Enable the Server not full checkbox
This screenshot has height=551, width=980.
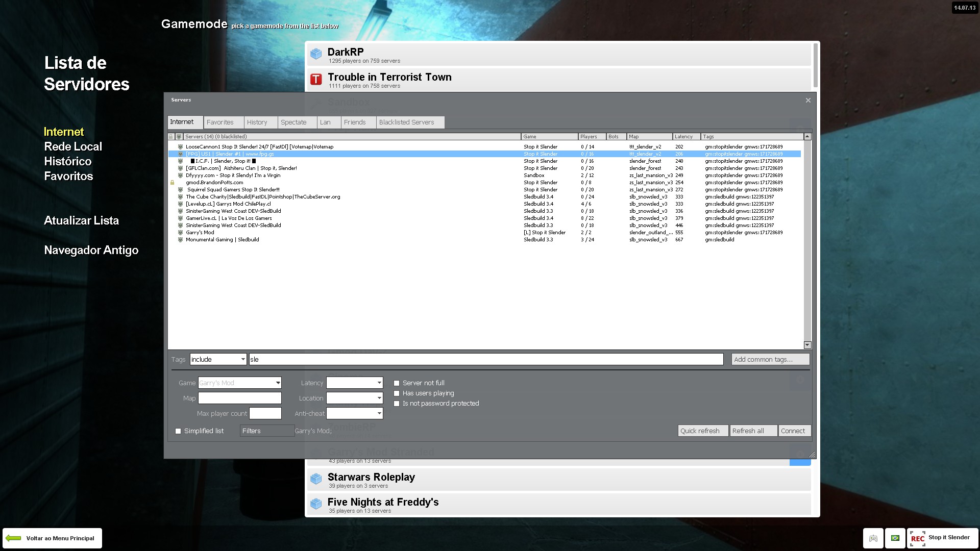coord(397,383)
